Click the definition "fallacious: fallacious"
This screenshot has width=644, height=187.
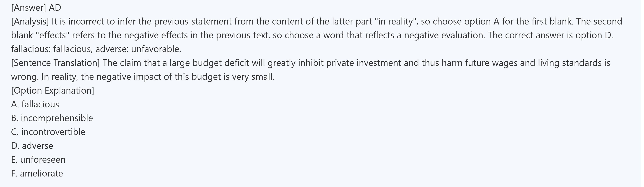click(51, 49)
